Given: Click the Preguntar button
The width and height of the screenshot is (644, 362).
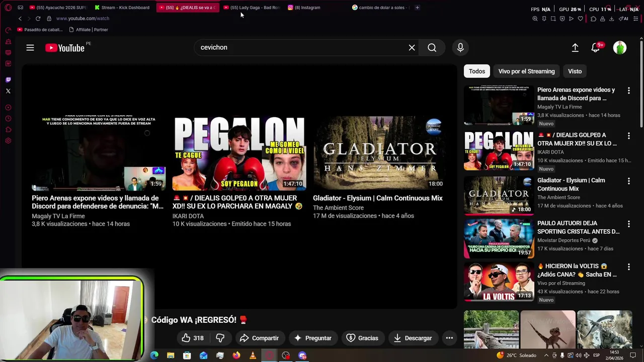Looking at the screenshot, I should 312,338.
